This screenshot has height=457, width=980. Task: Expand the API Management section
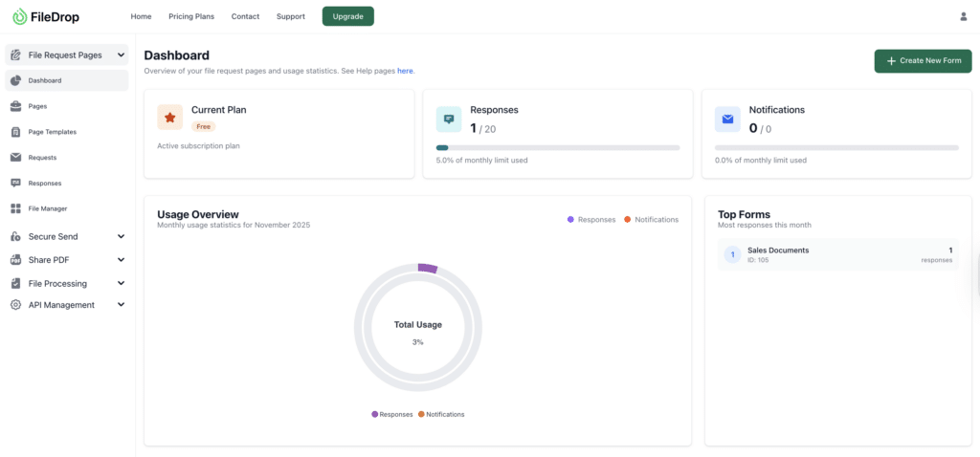tap(121, 305)
